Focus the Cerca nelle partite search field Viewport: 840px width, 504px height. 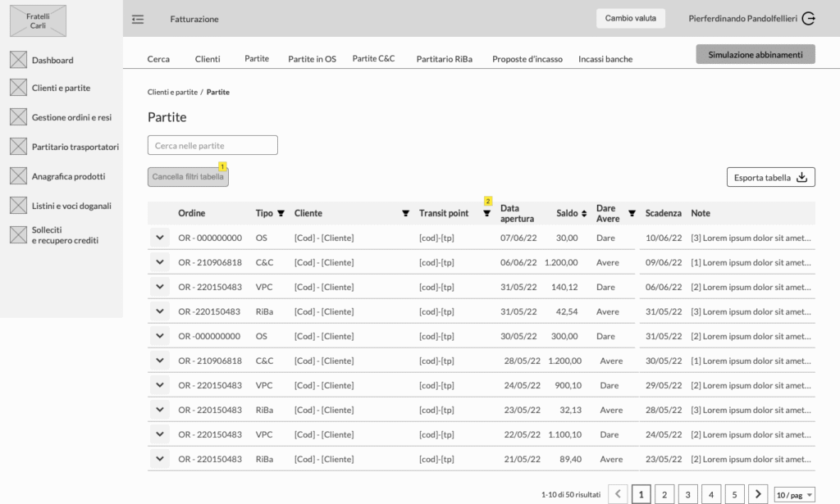[212, 145]
